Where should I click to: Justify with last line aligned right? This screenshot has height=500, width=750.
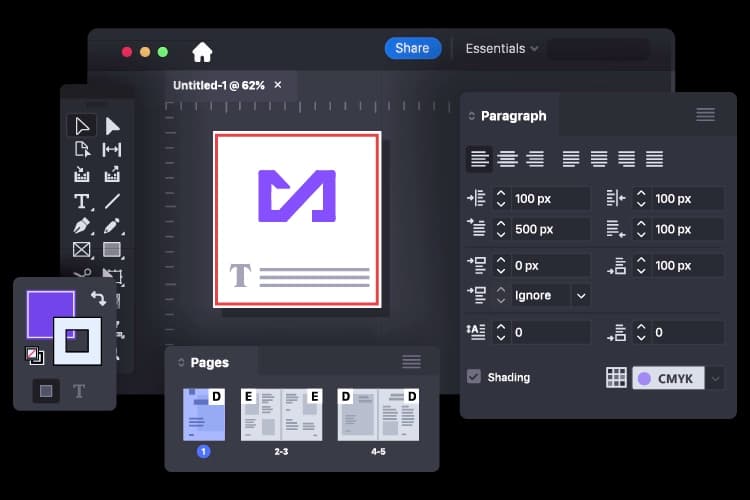pyautogui.click(x=626, y=159)
